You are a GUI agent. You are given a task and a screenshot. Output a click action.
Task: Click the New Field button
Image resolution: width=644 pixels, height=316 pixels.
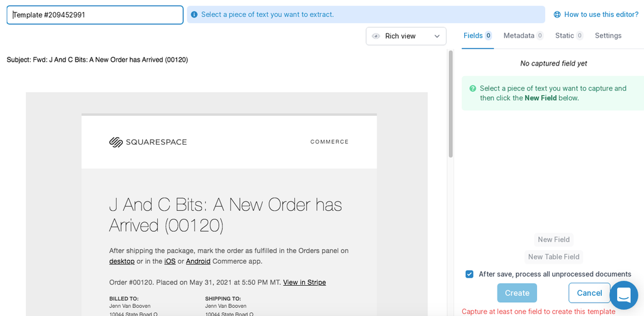coord(553,240)
